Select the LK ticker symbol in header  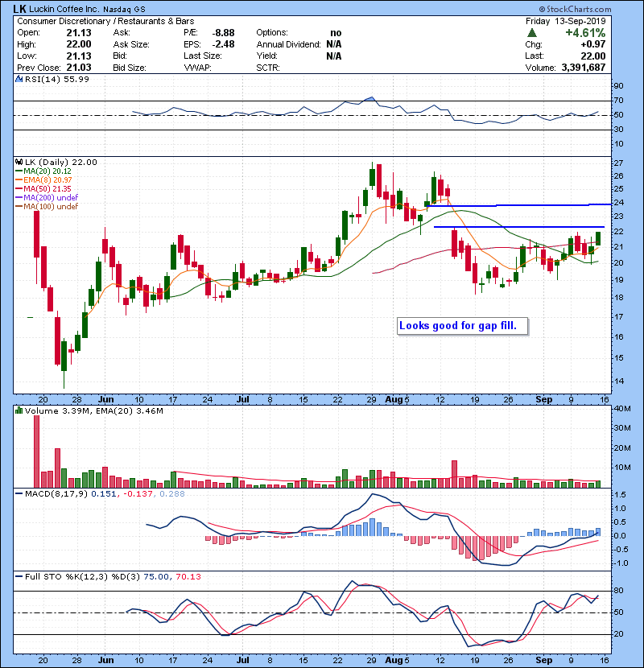pyautogui.click(x=19, y=9)
